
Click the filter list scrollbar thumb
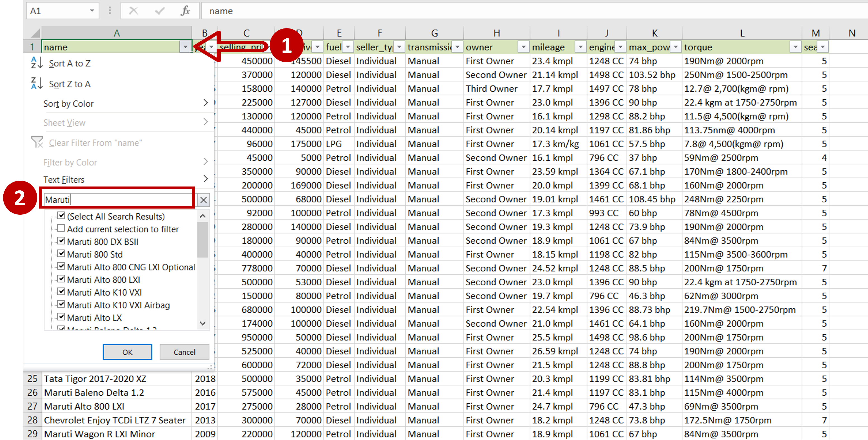(203, 240)
